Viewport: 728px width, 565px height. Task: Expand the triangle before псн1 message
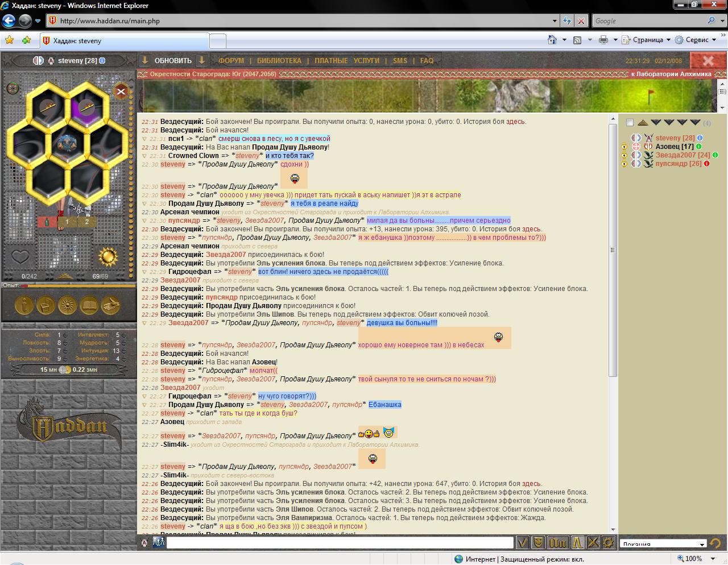click(x=144, y=139)
